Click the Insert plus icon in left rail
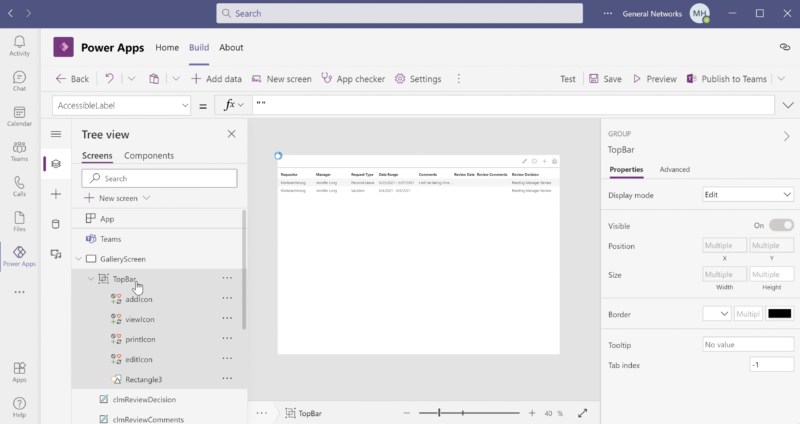800x424 pixels. (x=56, y=194)
